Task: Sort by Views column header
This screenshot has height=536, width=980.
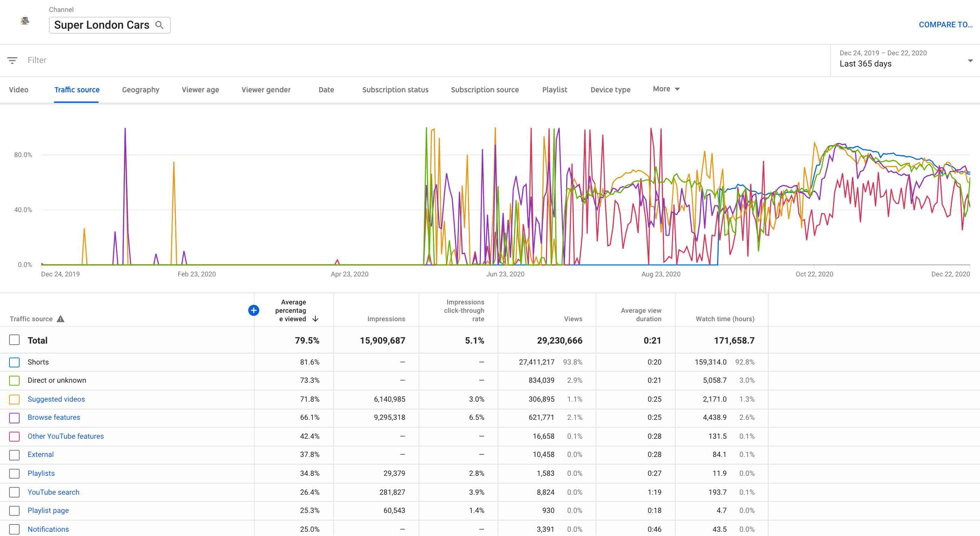Action: tap(573, 319)
